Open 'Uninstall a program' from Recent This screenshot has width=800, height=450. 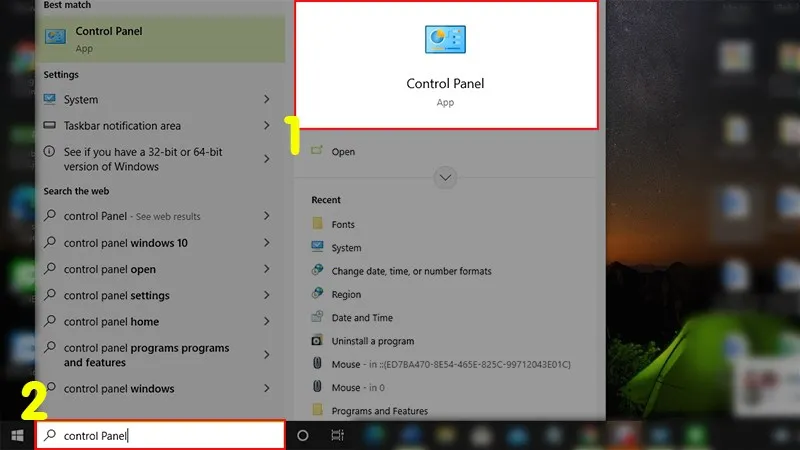(373, 341)
